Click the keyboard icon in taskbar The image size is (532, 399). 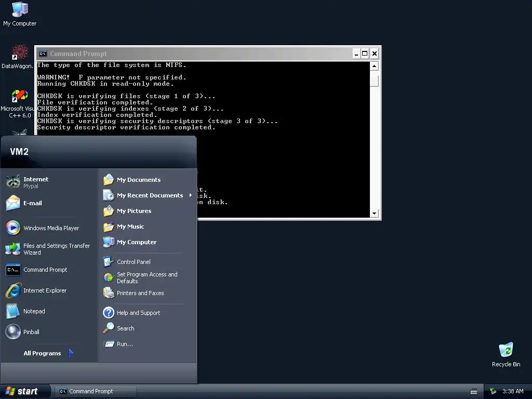474,392
